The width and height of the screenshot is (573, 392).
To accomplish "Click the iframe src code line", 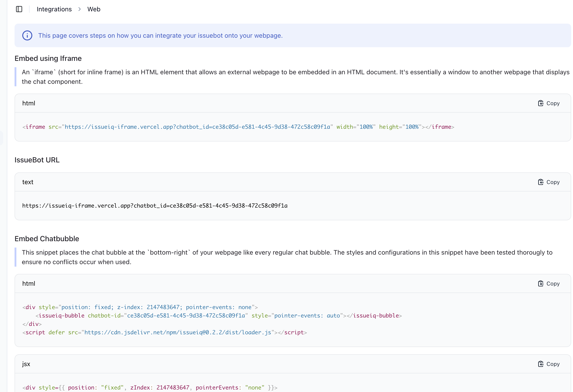I will tap(238, 127).
